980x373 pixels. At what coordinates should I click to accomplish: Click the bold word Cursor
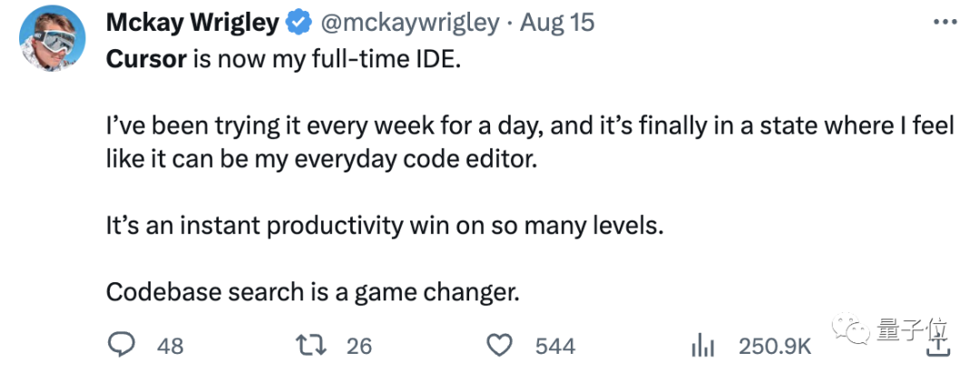(x=146, y=59)
